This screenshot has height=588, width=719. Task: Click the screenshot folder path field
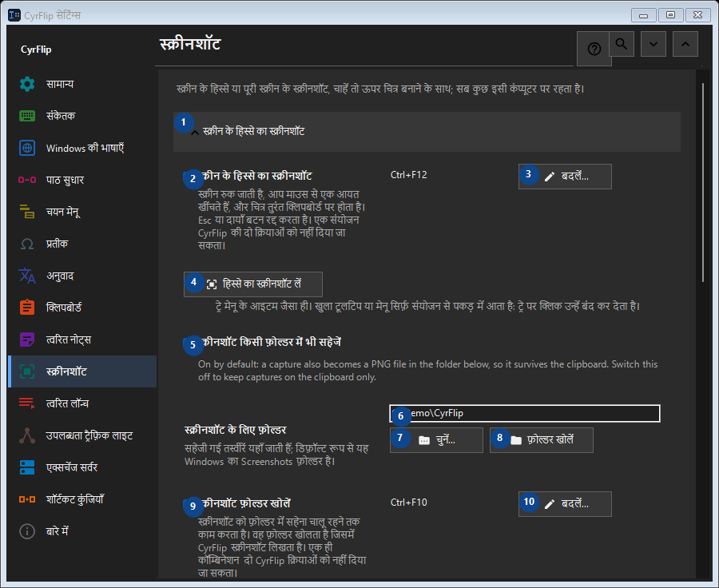tap(525, 413)
